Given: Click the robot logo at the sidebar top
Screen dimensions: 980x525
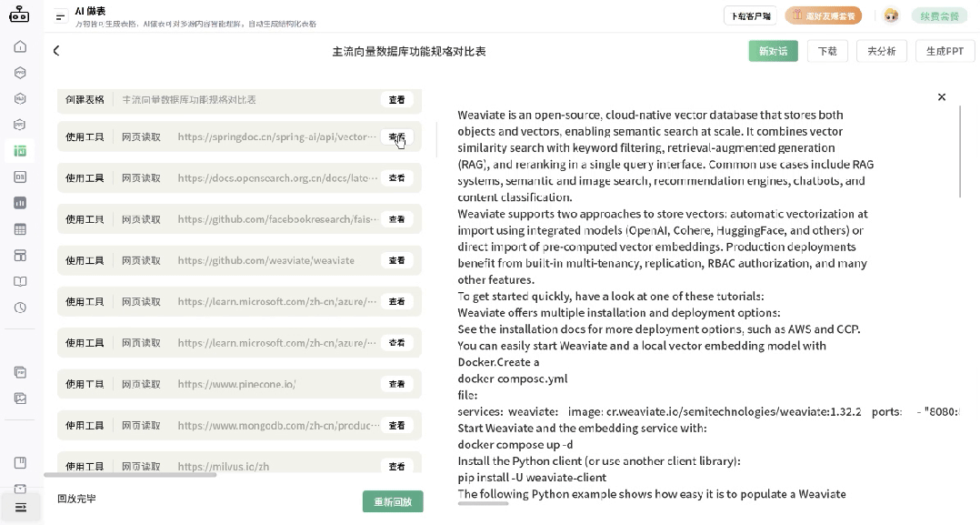Looking at the screenshot, I should [20, 15].
